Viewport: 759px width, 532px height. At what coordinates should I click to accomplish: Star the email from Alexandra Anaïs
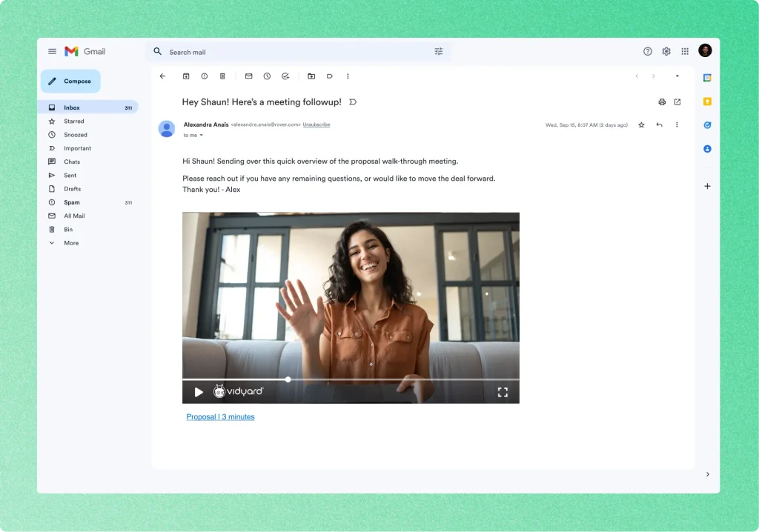[641, 125]
